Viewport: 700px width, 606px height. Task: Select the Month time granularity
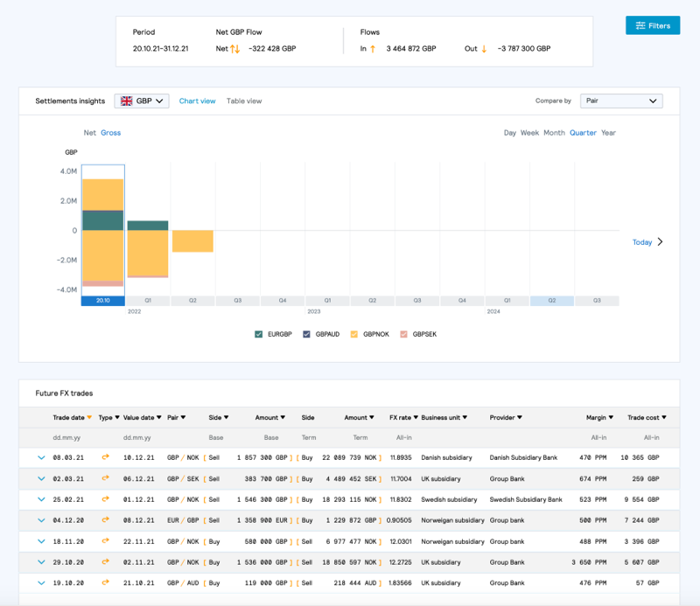point(553,133)
